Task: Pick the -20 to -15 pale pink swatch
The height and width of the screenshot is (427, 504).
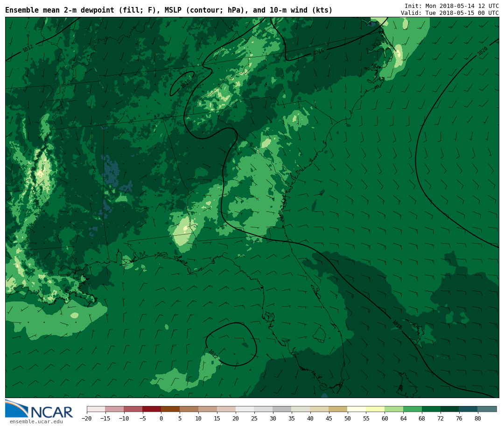Action: click(96, 409)
